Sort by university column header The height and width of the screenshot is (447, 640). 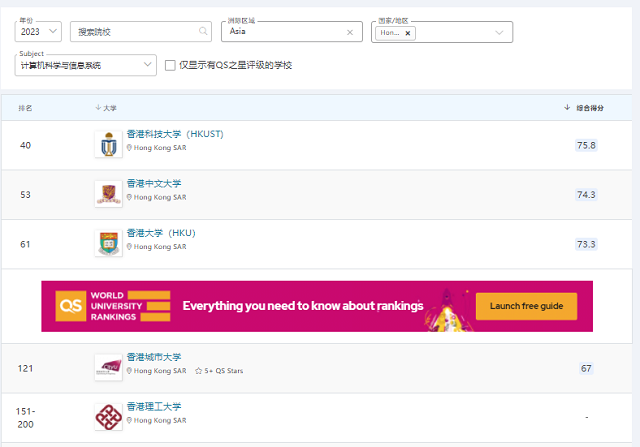106,108
